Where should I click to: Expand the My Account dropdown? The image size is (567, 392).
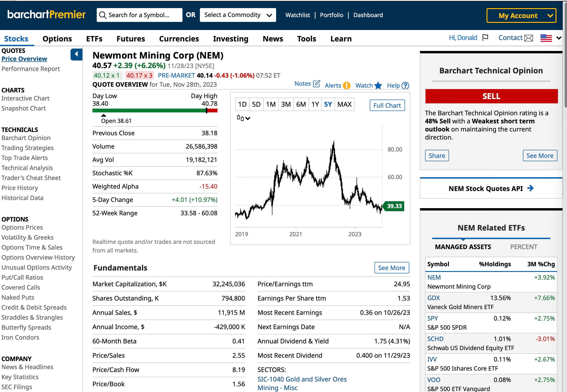[521, 15]
